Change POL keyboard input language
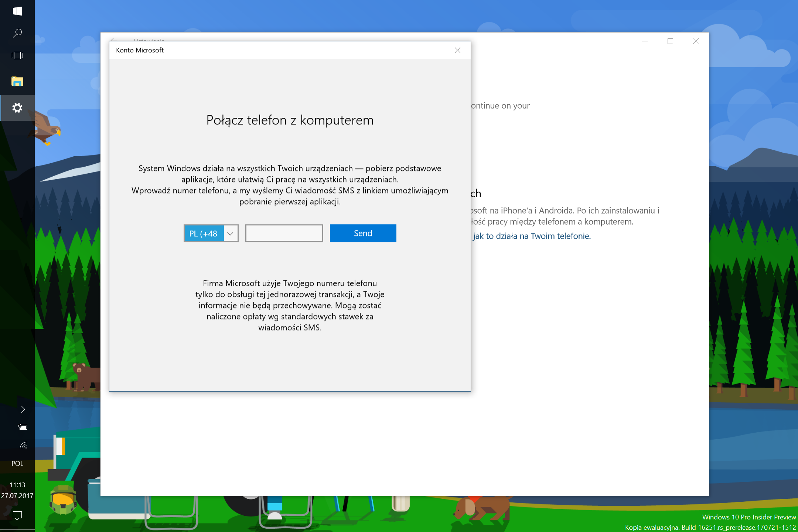The width and height of the screenshot is (798, 532). pyautogui.click(x=17, y=464)
